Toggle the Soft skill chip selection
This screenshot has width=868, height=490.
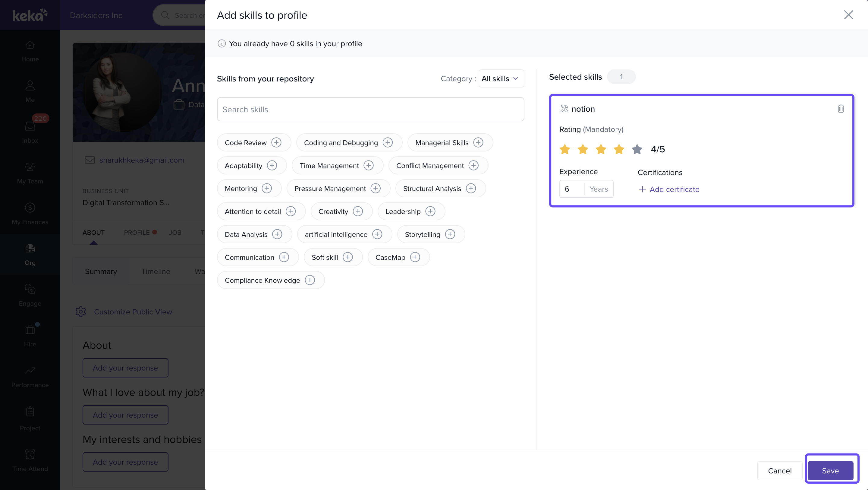point(325,257)
